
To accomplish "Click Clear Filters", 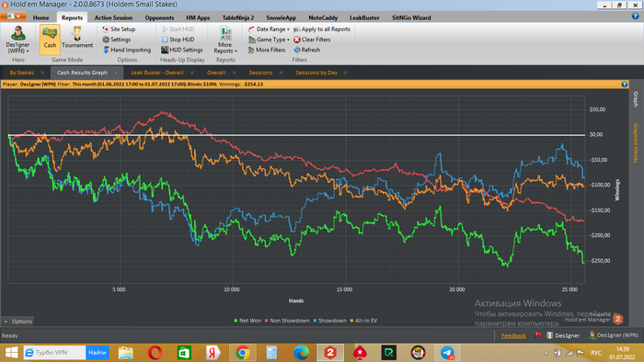I will [312, 40].
